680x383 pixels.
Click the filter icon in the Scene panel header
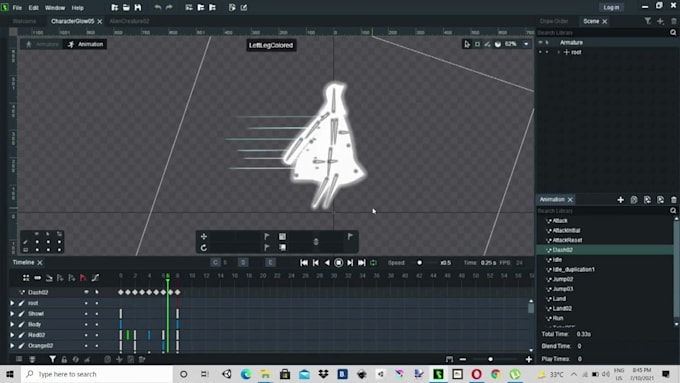(647, 21)
